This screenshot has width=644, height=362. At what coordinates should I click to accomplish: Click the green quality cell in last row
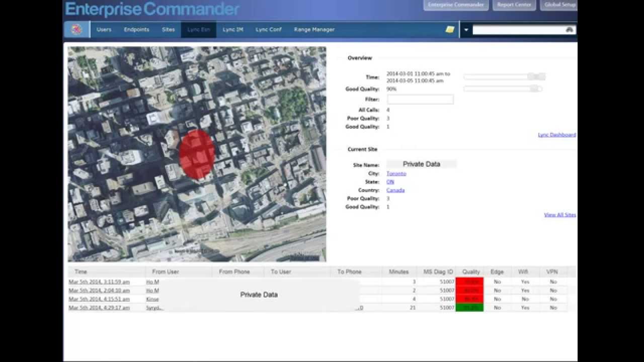(469, 307)
